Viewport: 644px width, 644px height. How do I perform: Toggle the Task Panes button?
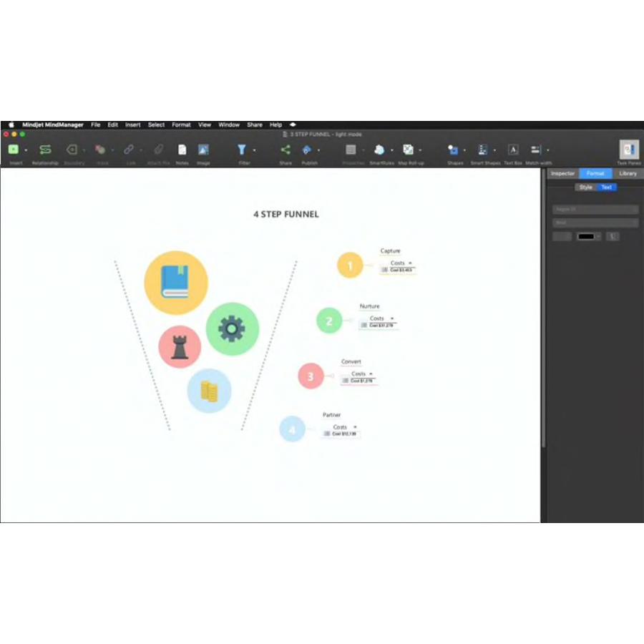pyautogui.click(x=629, y=150)
